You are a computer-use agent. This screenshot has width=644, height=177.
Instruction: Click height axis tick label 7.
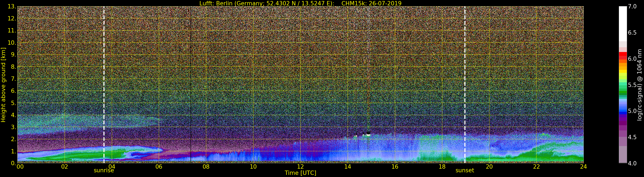[14, 79]
